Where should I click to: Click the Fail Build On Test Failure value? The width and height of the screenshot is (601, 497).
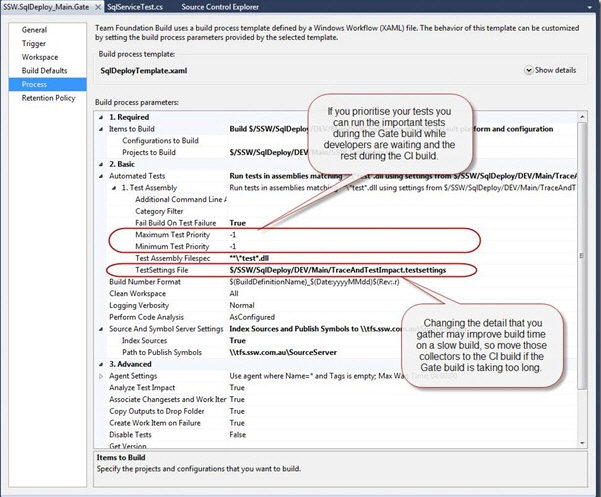(x=238, y=222)
